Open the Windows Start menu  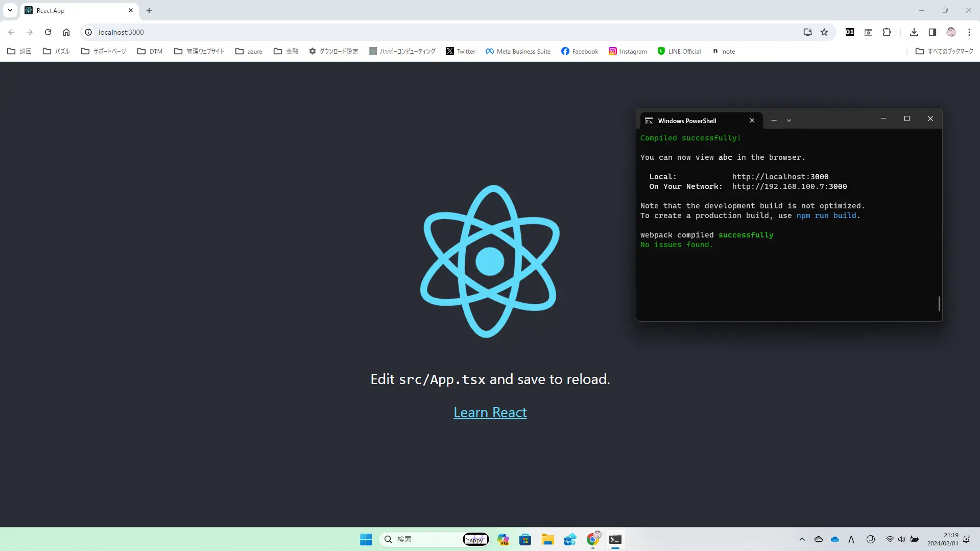pyautogui.click(x=366, y=539)
